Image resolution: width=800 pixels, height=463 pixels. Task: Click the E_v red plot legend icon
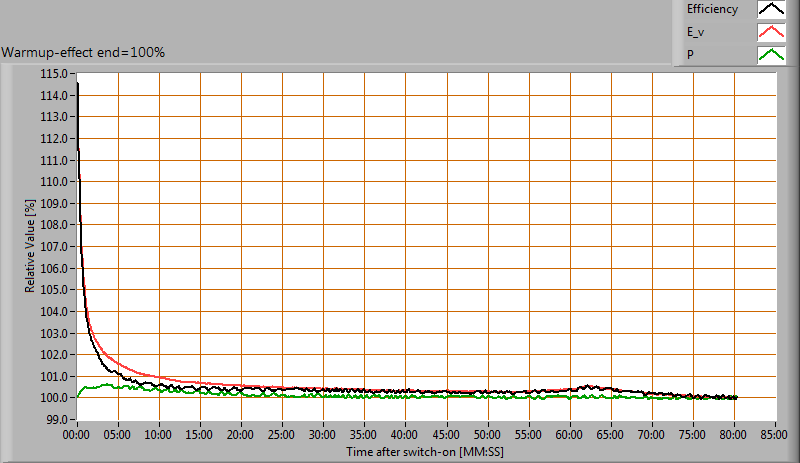point(771,33)
